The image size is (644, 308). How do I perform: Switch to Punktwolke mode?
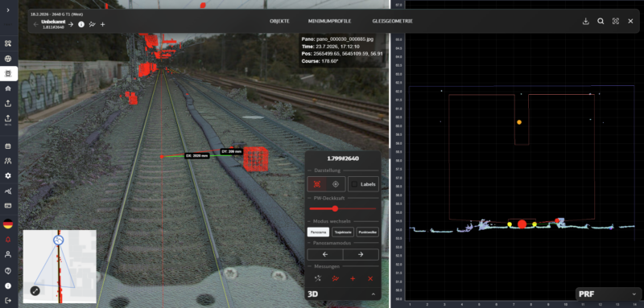[x=368, y=232]
